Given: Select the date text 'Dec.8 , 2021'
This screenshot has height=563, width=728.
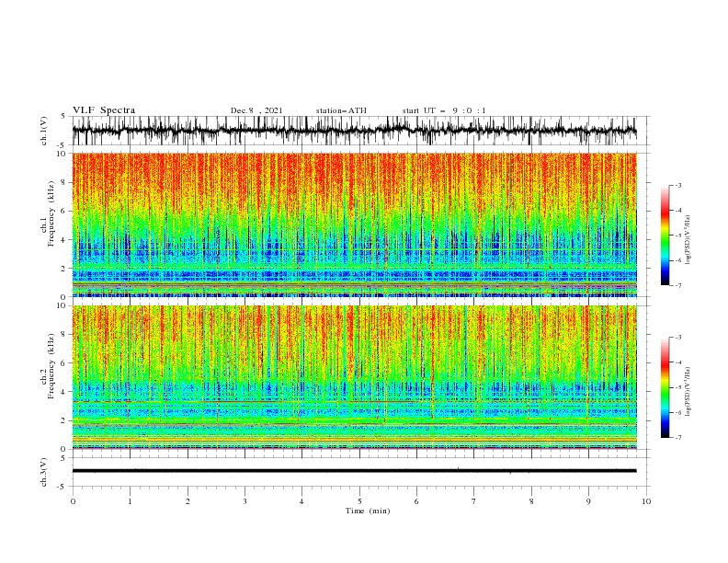Looking at the screenshot, I should (x=256, y=110).
